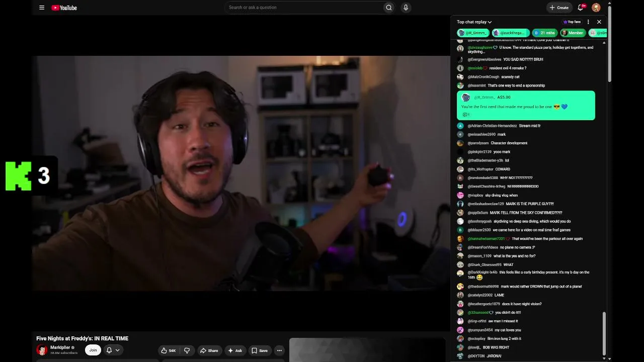Go to YouTube home via logo

pos(64,8)
